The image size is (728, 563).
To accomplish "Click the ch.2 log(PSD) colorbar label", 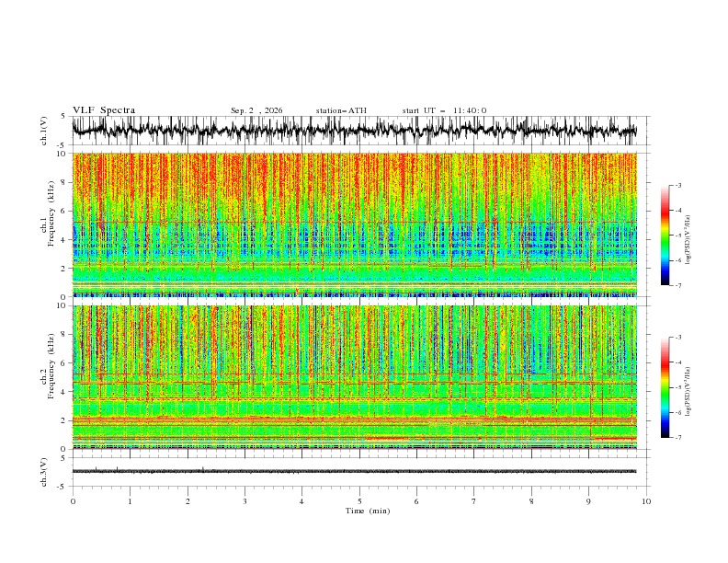I will click(x=688, y=392).
